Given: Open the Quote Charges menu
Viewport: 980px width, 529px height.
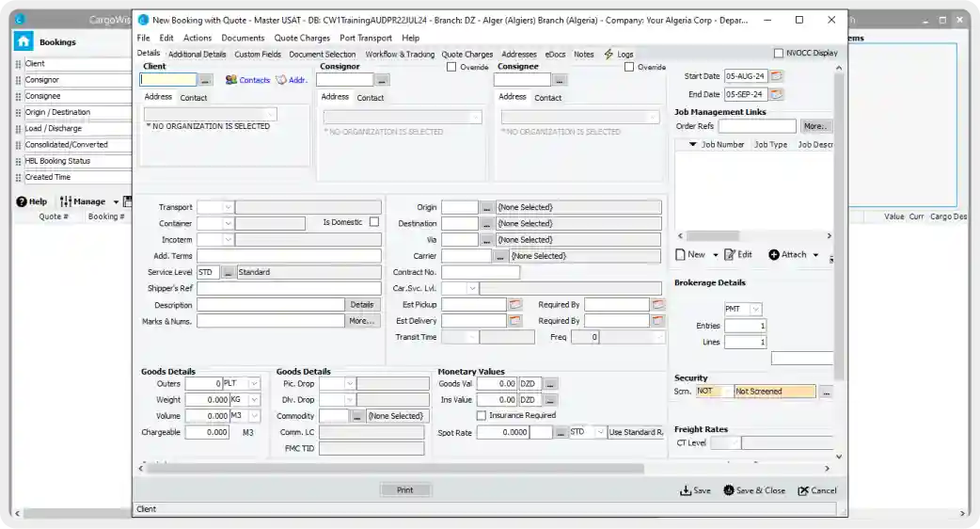Looking at the screenshot, I should (x=302, y=38).
